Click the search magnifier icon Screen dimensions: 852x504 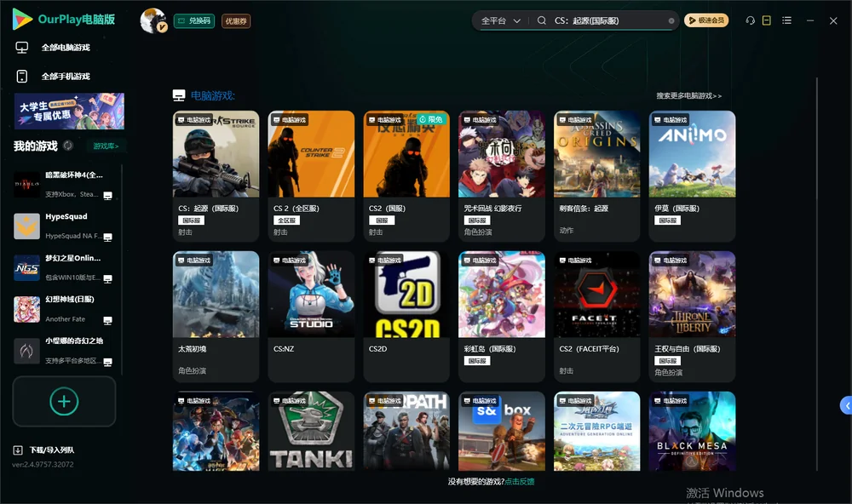pos(542,20)
